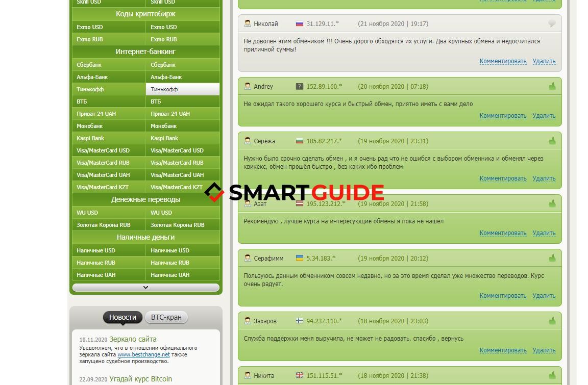
Task: Click the user avatar icon next to Николай
Action: point(248,23)
